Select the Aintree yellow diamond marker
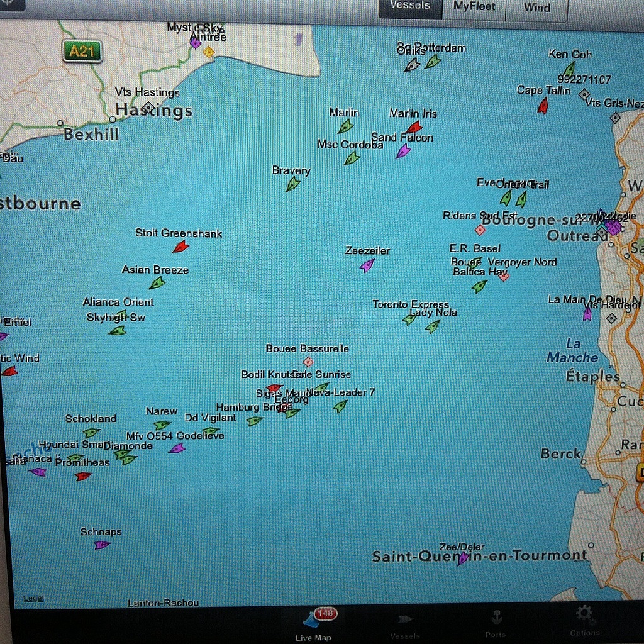644x644 pixels. pos(209,52)
